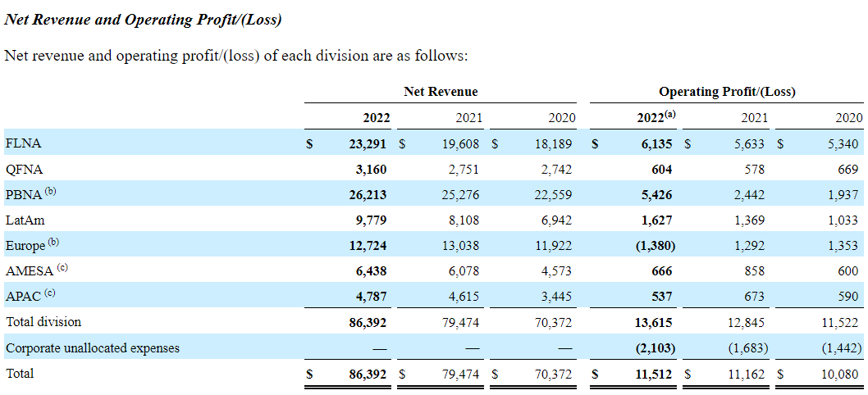Click LatAm 2020 net revenue value 6,942
The height and width of the screenshot is (395, 868).
pyautogui.click(x=555, y=220)
